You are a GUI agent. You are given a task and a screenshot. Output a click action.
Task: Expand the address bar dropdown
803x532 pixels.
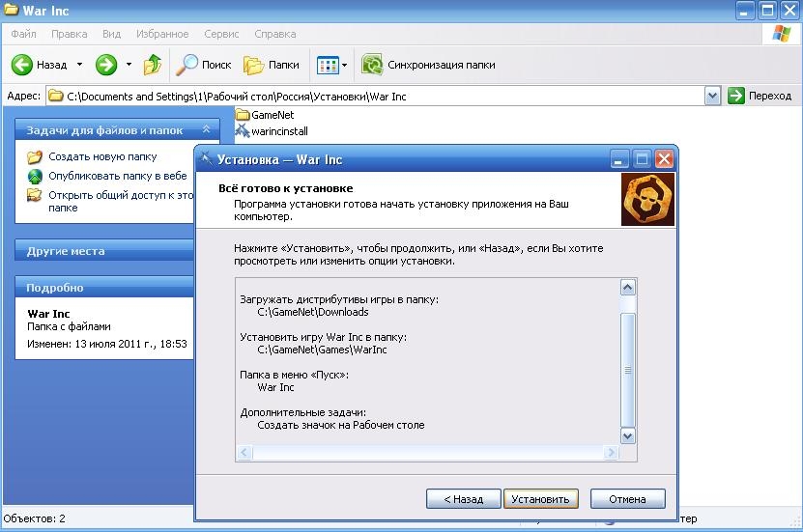pos(712,96)
